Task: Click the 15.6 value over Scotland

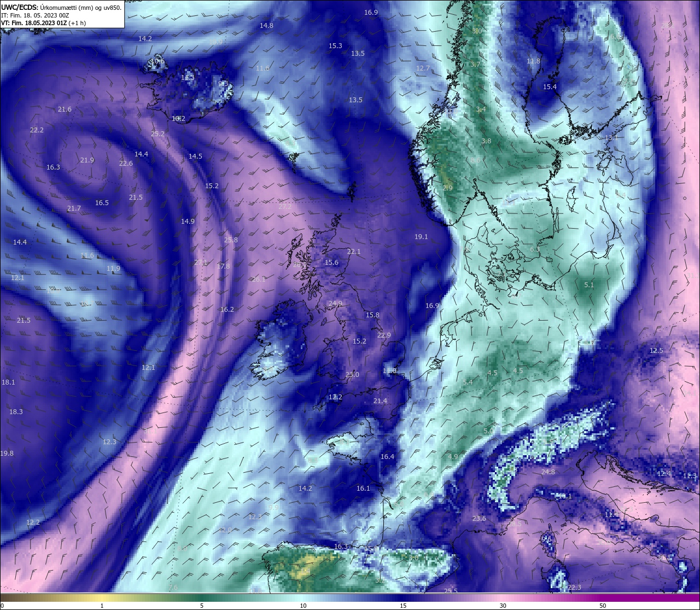Action: click(x=331, y=263)
